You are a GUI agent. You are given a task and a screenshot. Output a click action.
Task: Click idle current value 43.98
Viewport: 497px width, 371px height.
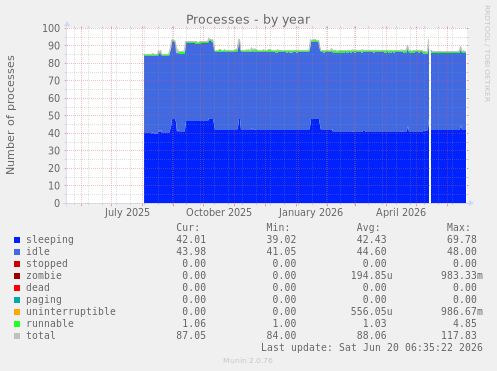tap(191, 252)
